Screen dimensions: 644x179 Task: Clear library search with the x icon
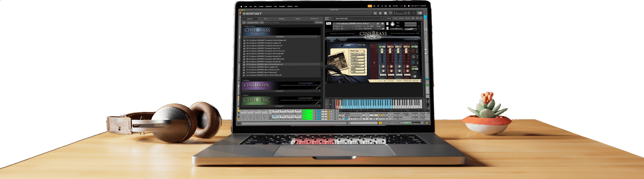click(313, 23)
